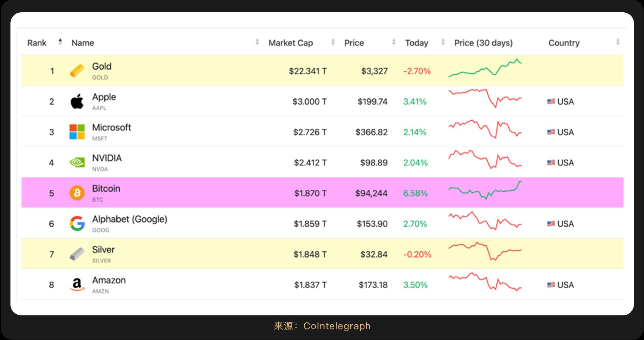644x340 pixels.
Task: Click the Price (30 days) header
Action: pos(483,43)
